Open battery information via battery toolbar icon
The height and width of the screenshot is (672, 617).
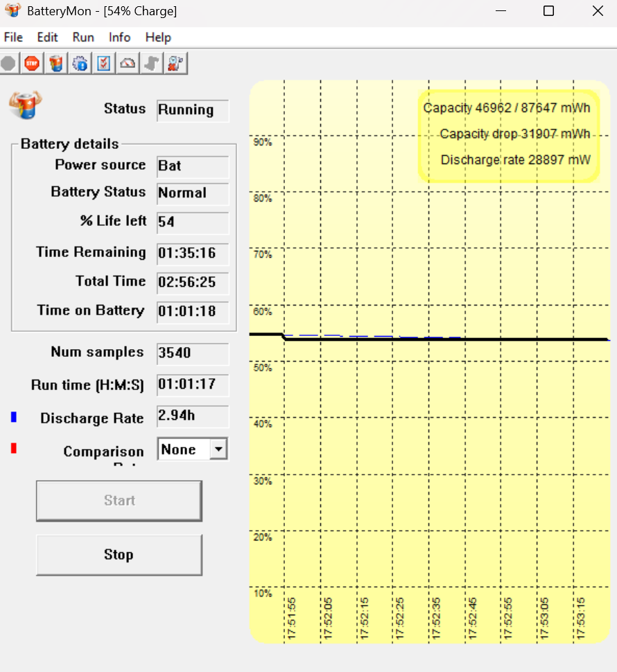click(55, 63)
